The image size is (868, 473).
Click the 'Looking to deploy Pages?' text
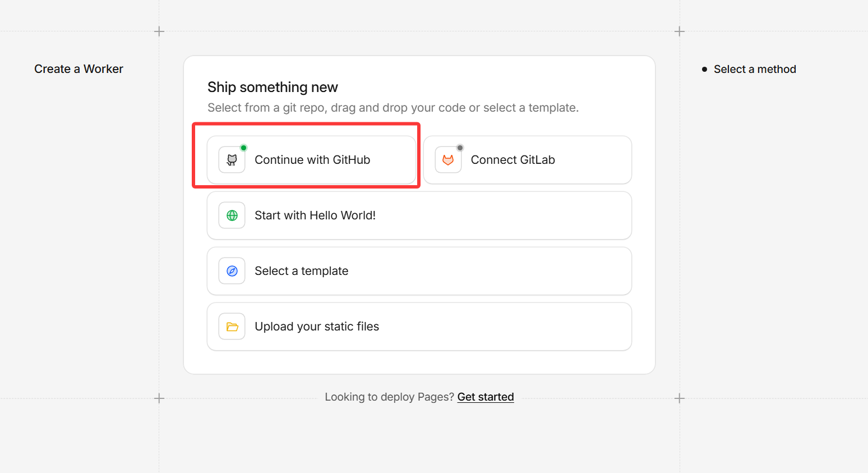click(389, 397)
